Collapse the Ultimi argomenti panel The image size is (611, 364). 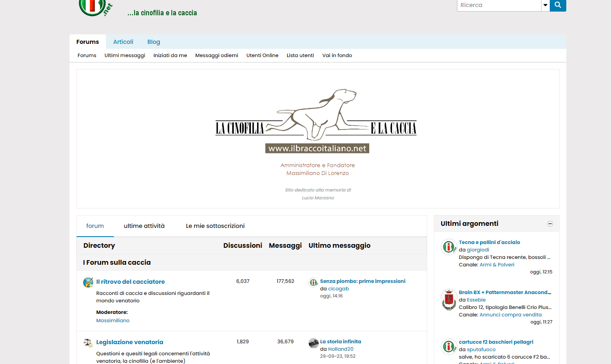tap(550, 224)
